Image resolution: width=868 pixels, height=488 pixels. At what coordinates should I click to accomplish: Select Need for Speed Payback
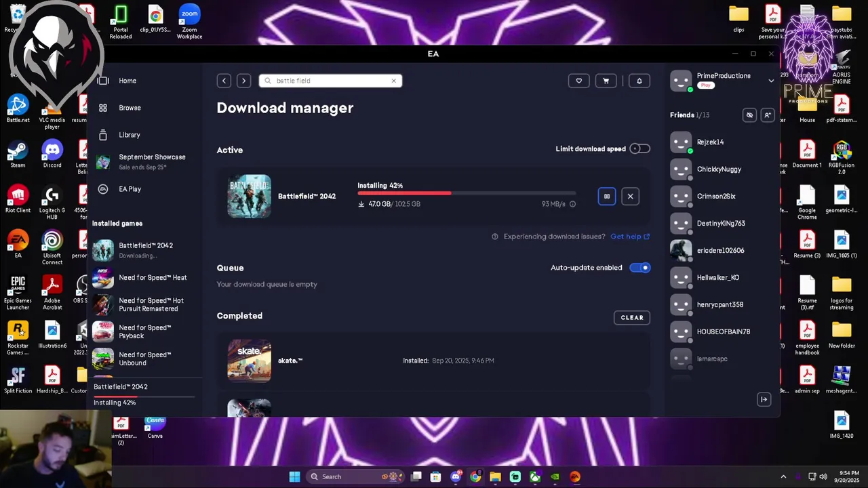click(x=144, y=331)
